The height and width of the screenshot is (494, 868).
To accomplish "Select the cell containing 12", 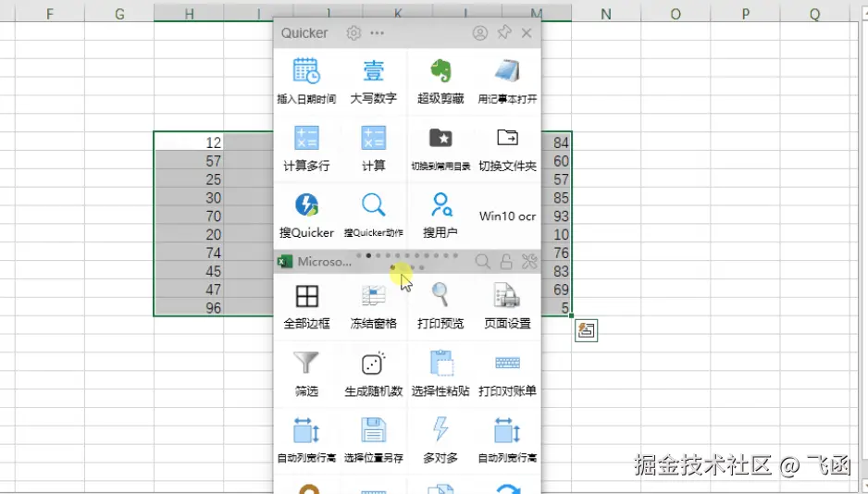I will pos(189,142).
